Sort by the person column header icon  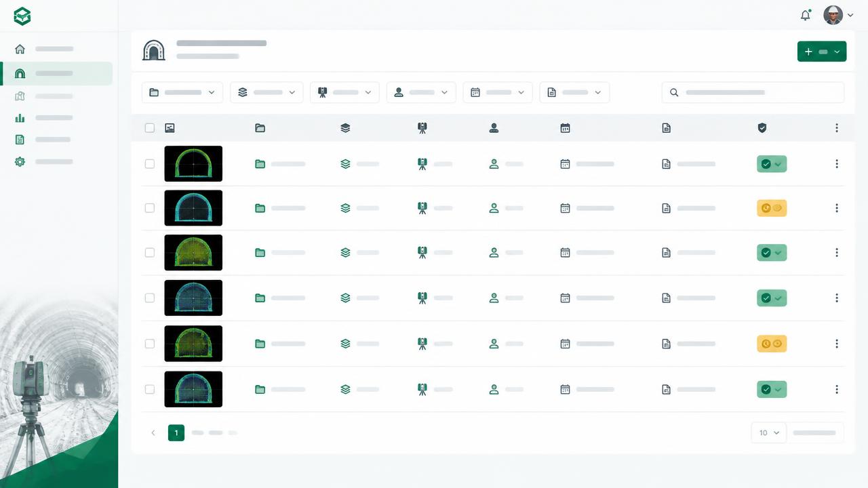point(494,127)
